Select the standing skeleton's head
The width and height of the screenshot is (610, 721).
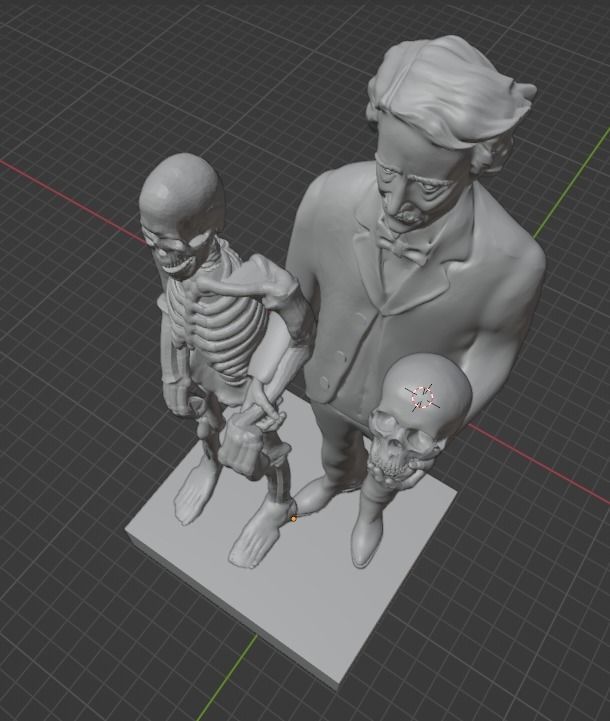(182, 214)
